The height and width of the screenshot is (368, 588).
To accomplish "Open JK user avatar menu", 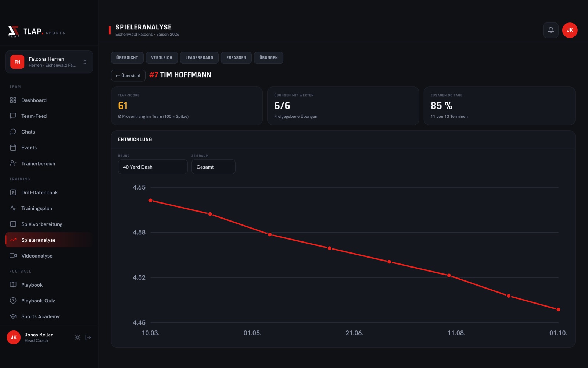I will point(570,30).
